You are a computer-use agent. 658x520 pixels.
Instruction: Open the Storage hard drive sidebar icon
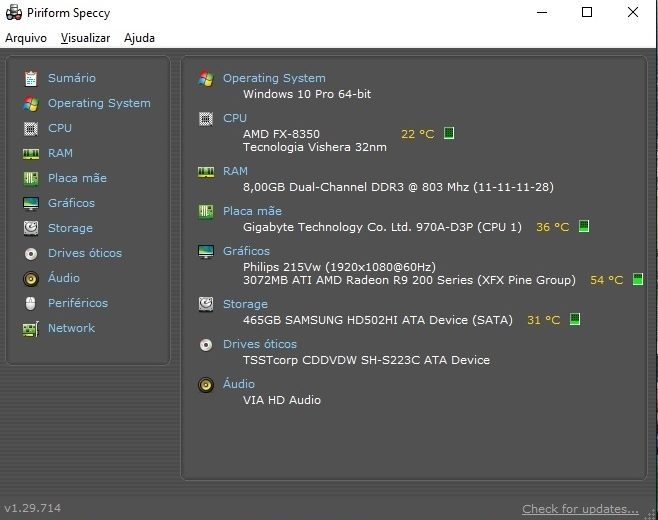click(31, 228)
